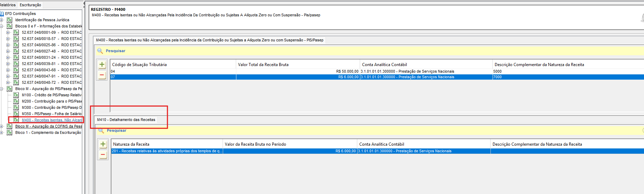Click the icon beside Bloco M - Apuração da COFINS

(x=9, y=126)
